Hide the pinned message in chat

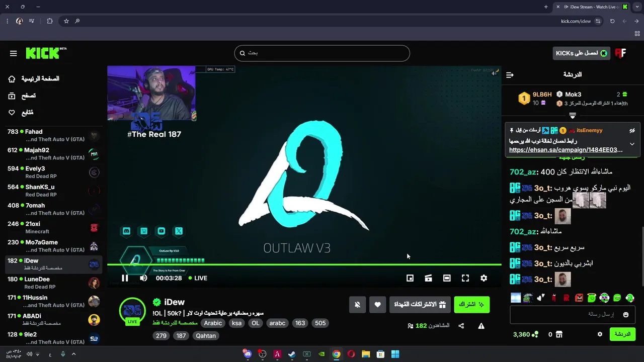(x=632, y=131)
